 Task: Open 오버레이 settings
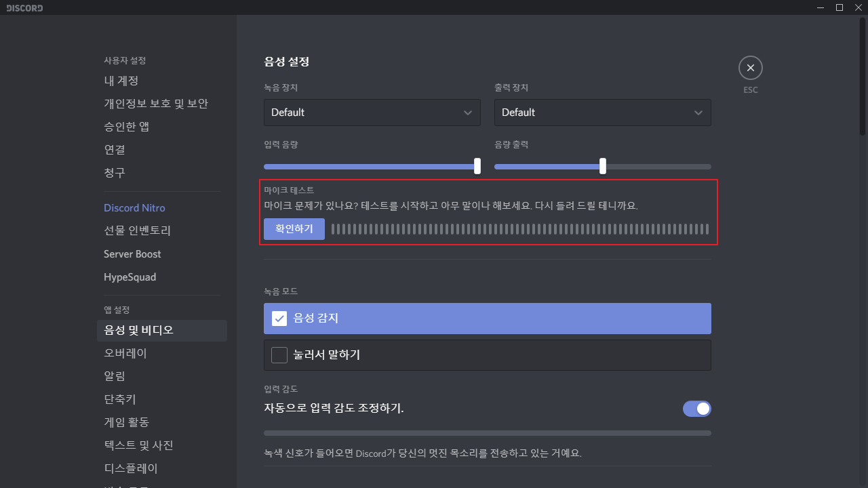tap(161, 354)
